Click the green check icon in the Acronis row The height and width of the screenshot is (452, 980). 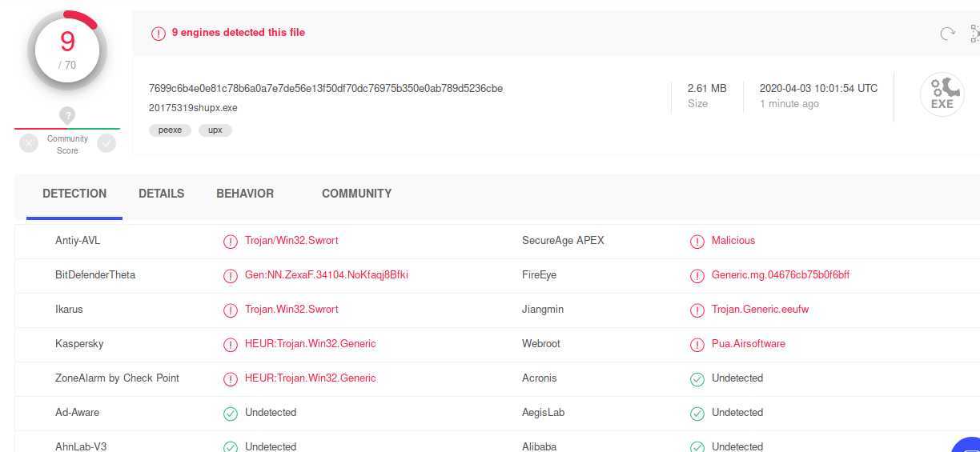(x=697, y=378)
